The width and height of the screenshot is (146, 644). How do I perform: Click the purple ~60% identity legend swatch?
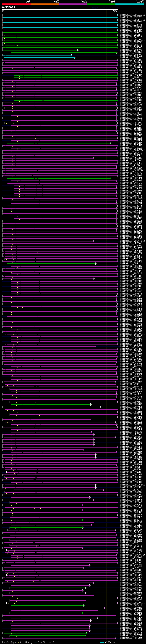[73, 4]
